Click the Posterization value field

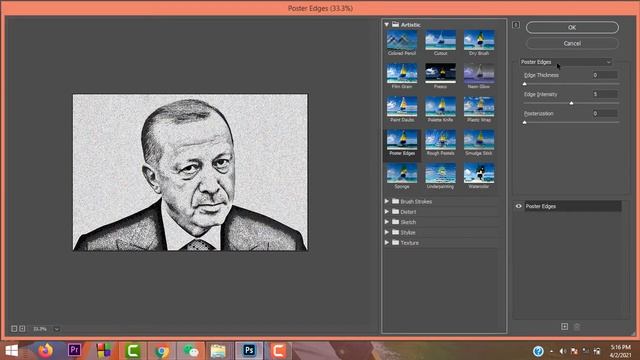pos(605,113)
